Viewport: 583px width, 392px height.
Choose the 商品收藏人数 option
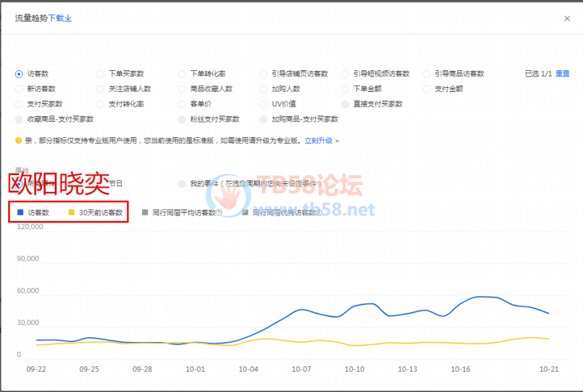182,89
